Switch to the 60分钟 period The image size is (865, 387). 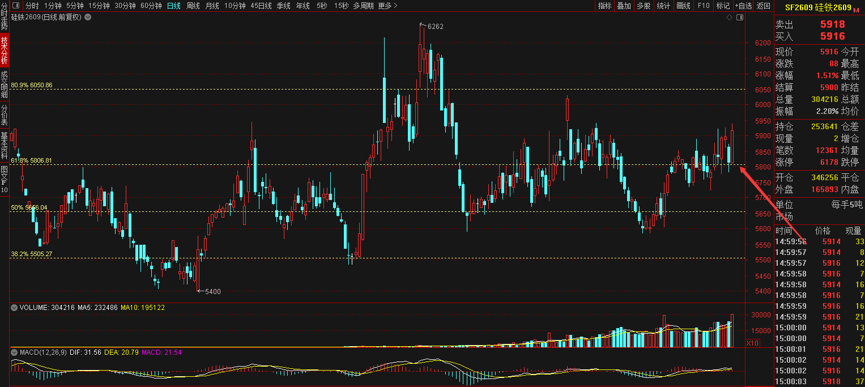151,6
